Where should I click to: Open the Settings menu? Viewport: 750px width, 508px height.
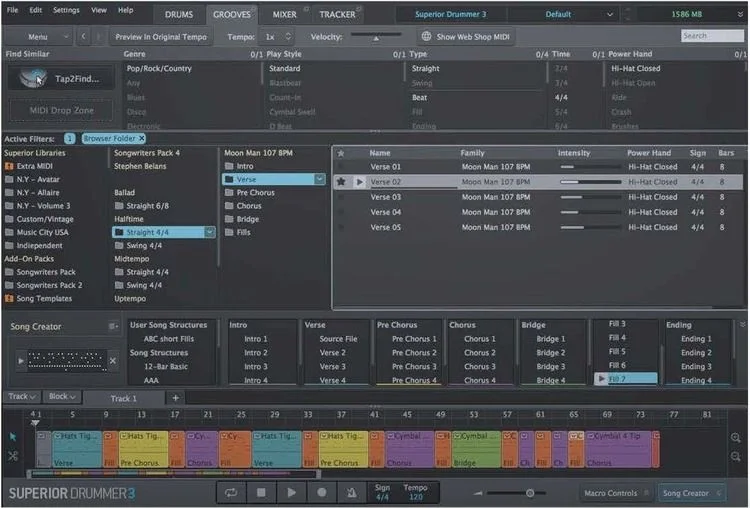66,10
